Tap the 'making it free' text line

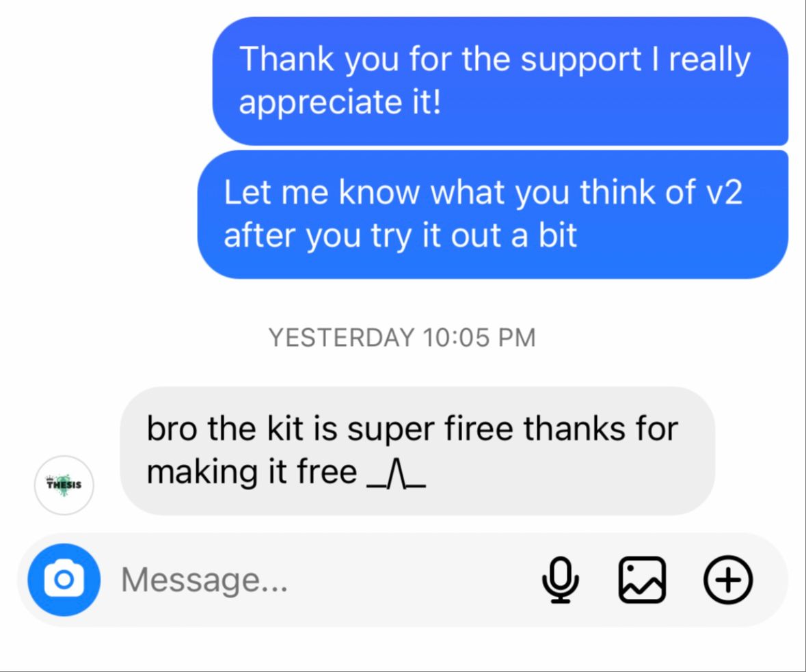click(x=252, y=472)
